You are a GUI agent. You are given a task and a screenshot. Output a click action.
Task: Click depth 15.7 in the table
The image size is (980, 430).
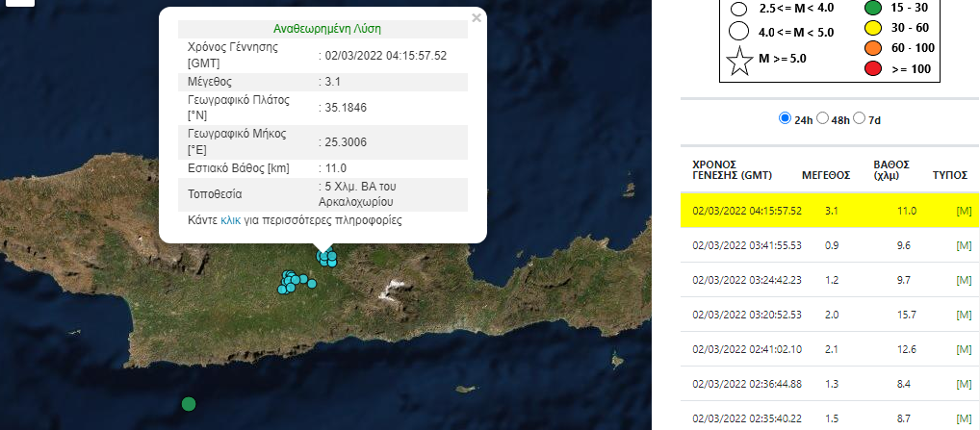[x=906, y=315]
